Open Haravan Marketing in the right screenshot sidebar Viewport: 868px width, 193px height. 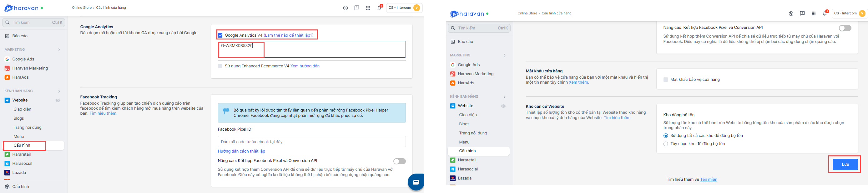[x=475, y=74]
